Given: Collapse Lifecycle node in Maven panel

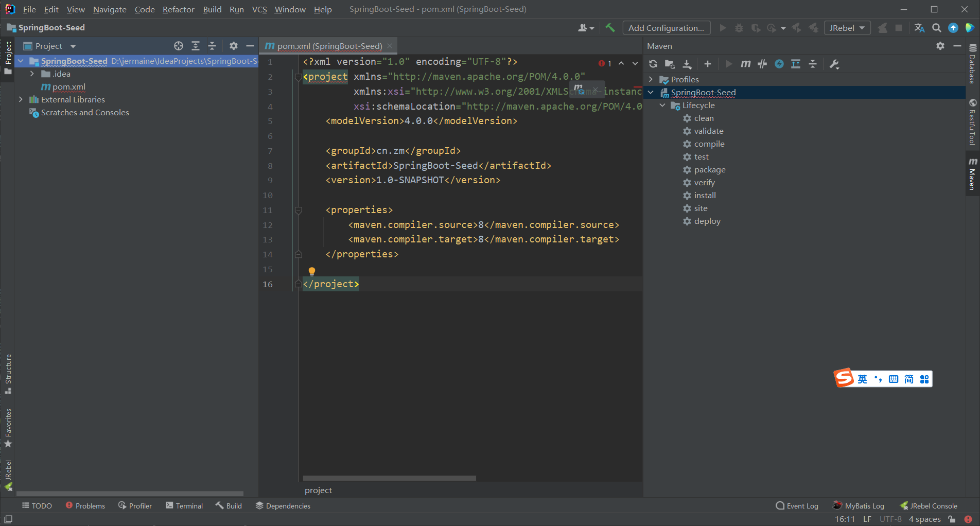Looking at the screenshot, I should pos(662,105).
